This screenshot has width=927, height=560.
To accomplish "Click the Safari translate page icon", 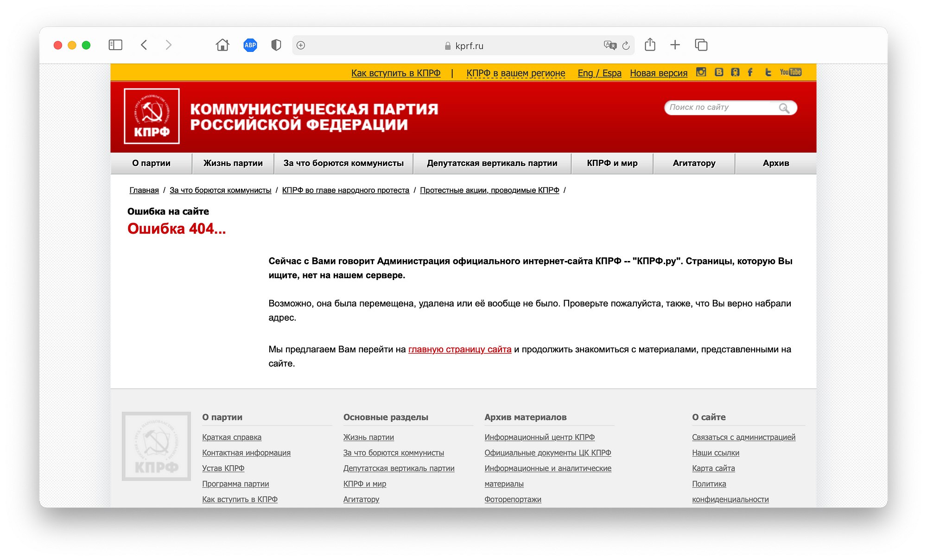I will tap(610, 45).
